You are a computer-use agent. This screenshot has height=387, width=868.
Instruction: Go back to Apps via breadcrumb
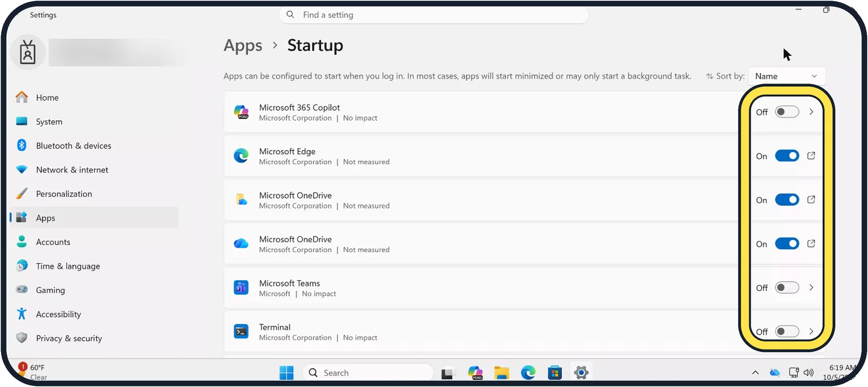click(243, 45)
